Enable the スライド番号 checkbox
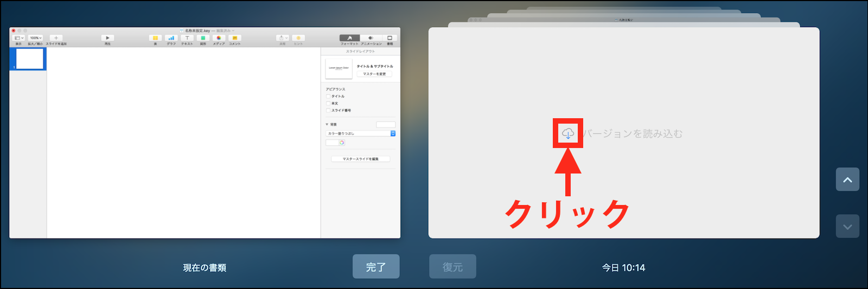 pos(328,111)
